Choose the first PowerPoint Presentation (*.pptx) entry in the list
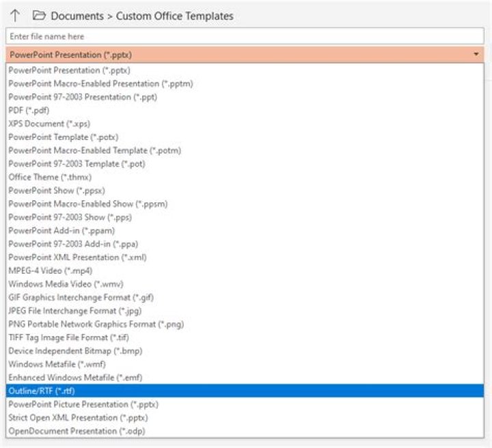This screenshot has height=448, width=492. coord(245,70)
